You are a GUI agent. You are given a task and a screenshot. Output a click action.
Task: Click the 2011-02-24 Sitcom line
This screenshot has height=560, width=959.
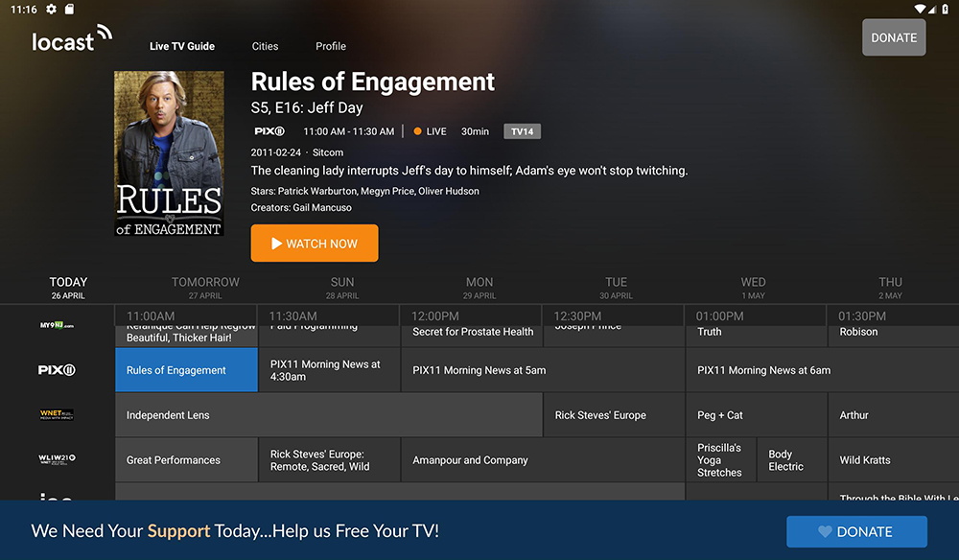[296, 152]
